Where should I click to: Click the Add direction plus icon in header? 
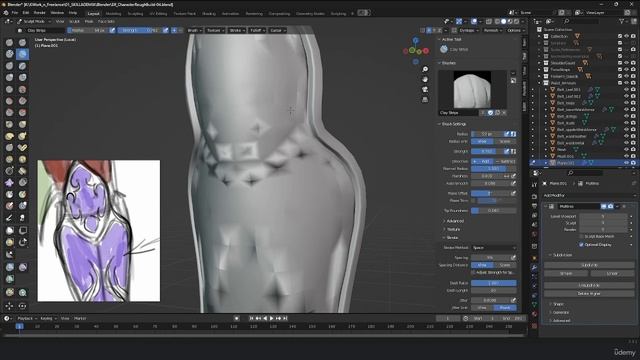pyautogui.click(x=174, y=30)
